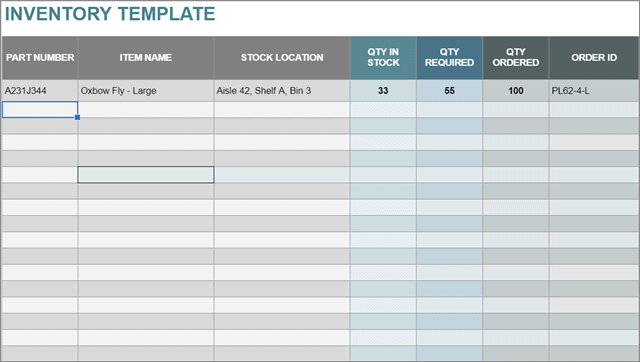Select the Aisle 42, Shelf A, Bin 3 cell

pos(282,91)
